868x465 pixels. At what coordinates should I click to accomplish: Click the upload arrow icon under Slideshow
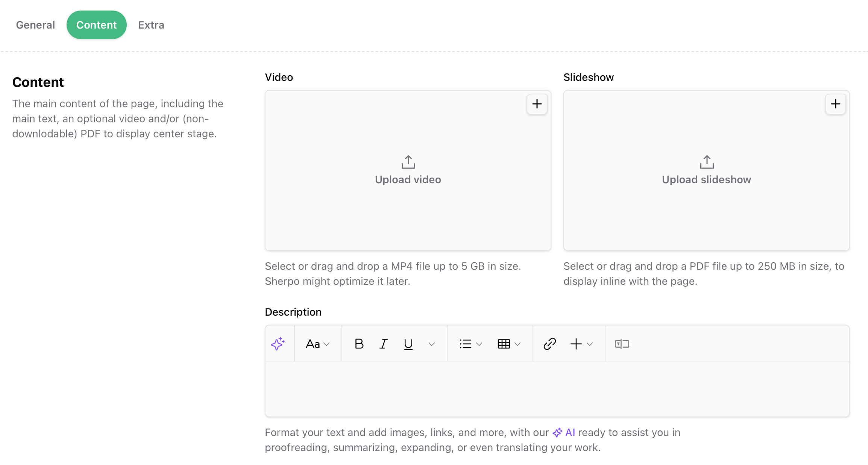click(x=706, y=162)
